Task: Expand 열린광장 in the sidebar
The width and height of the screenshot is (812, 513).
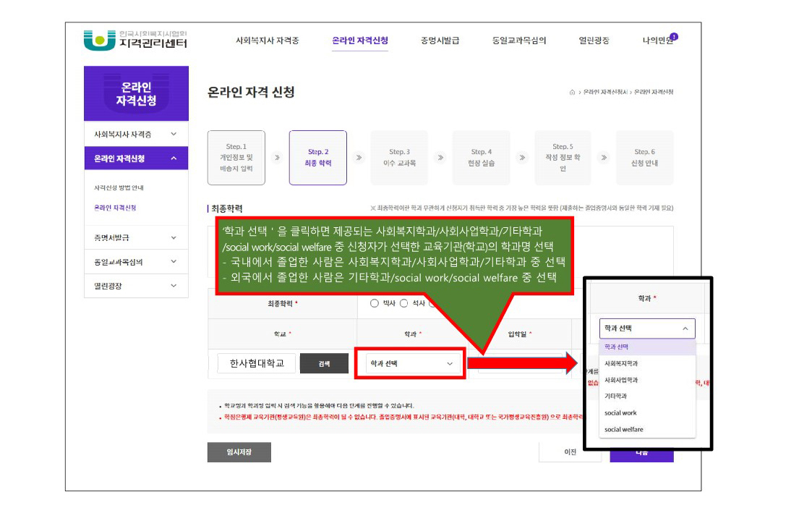Action: 136,286
